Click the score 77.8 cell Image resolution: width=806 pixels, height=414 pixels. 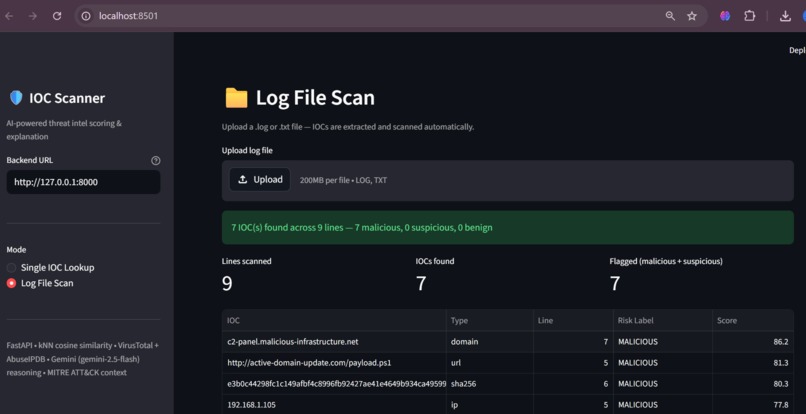click(x=753, y=405)
